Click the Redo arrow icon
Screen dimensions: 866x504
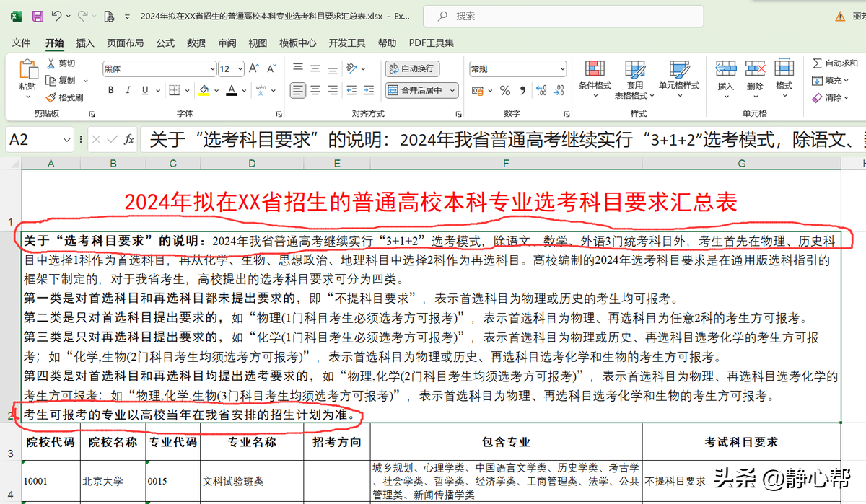pyautogui.click(x=82, y=15)
